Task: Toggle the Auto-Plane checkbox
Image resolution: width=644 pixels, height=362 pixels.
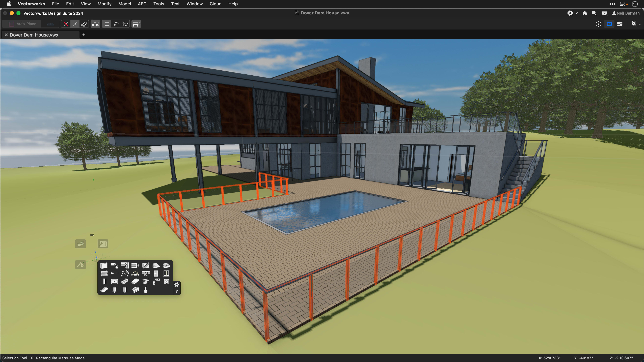Action: (12, 24)
